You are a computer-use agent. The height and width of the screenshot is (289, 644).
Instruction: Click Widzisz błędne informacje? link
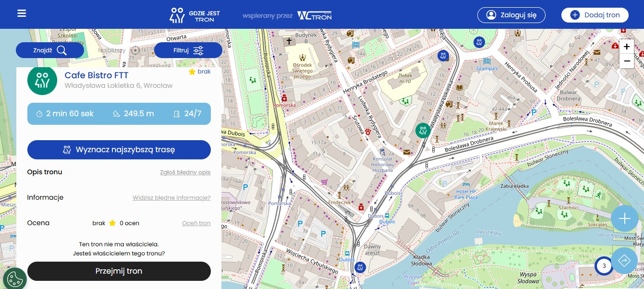[171, 198]
